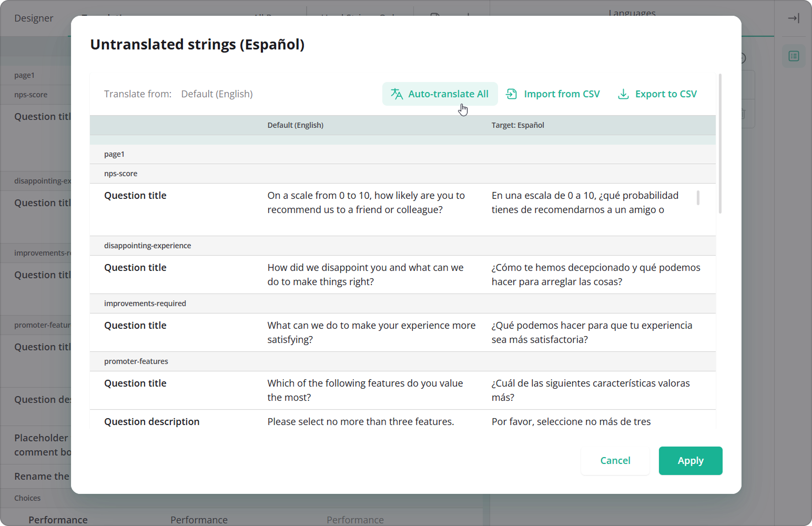This screenshot has height=526, width=812.
Task: Open the Translate from Default (English) selector
Action: tap(217, 94)
